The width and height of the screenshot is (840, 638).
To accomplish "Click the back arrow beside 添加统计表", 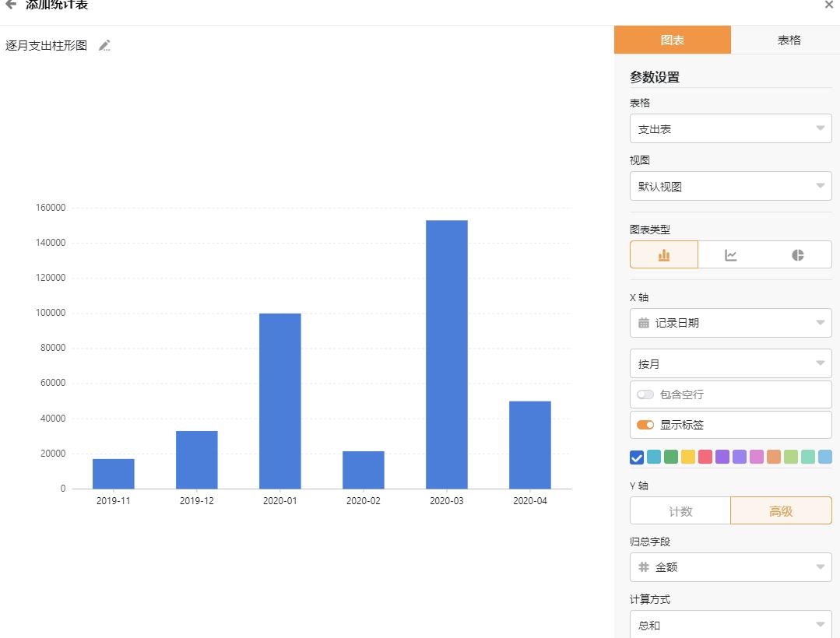I will [11, 4].
